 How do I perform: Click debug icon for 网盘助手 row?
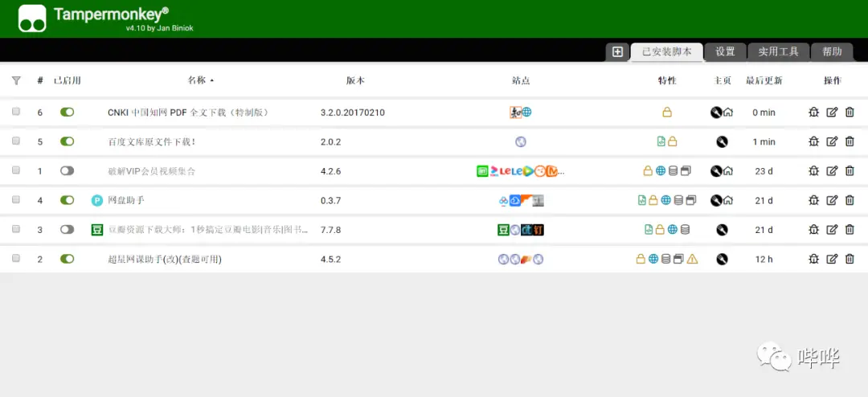[x=813, y=200]
